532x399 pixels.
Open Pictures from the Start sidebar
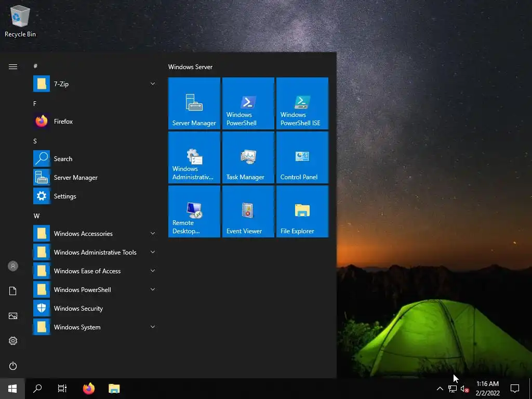pyautogui.click(x=13, y=316)
